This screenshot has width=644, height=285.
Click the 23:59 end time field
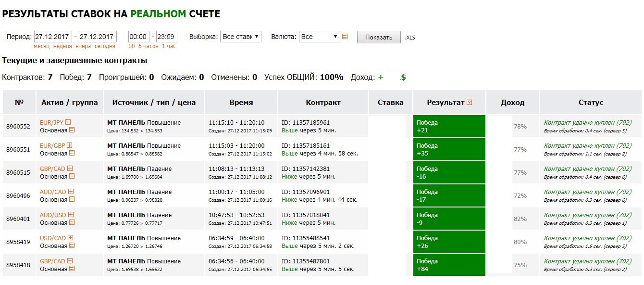pyautogui.click(x=167, y=37)
